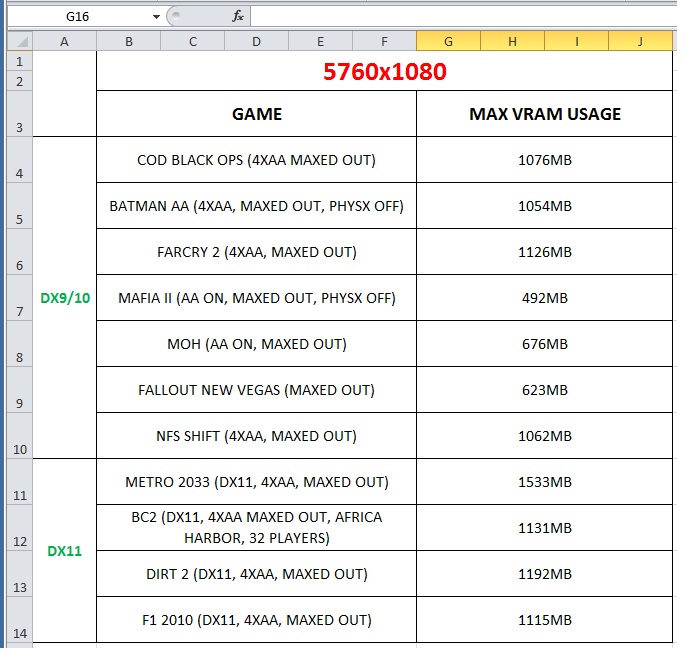Select row 2 header

(20, 81)
